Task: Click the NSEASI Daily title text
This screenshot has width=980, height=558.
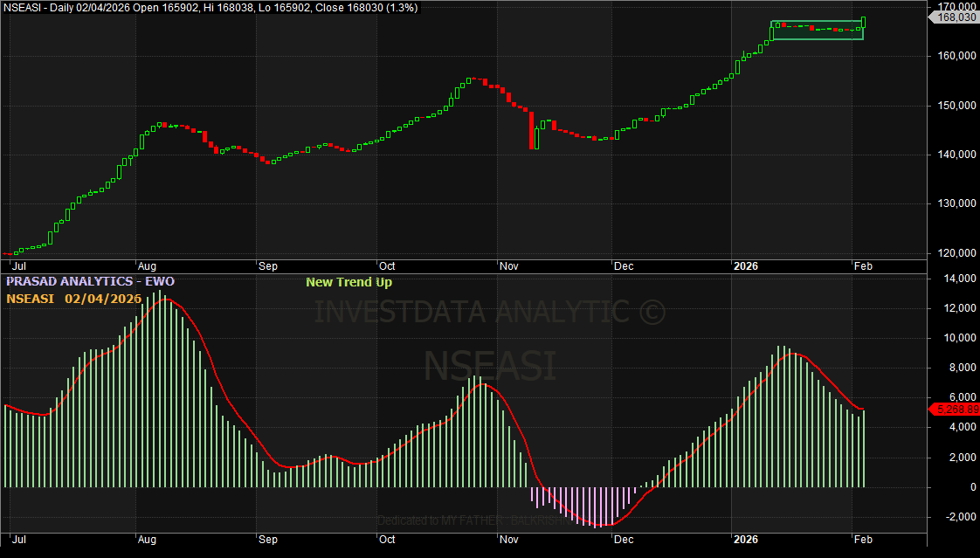Action: click(210, 7)
